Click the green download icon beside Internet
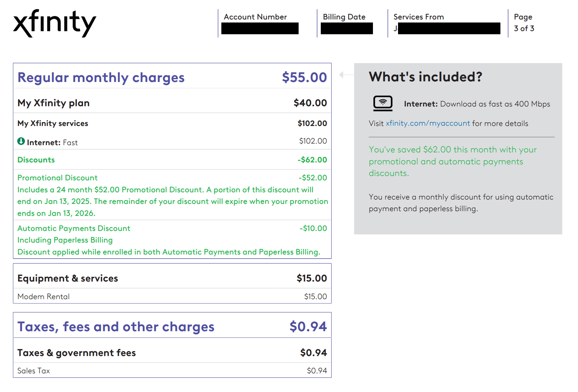The width and height of the screenshot is (578, 392). [x=21, y=142]
